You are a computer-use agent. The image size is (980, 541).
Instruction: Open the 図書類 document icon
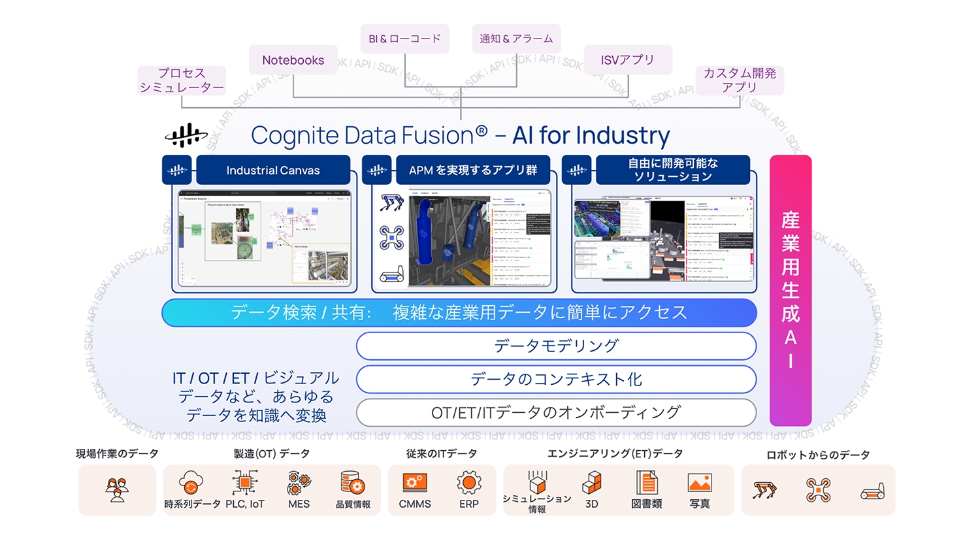[646, 484]
